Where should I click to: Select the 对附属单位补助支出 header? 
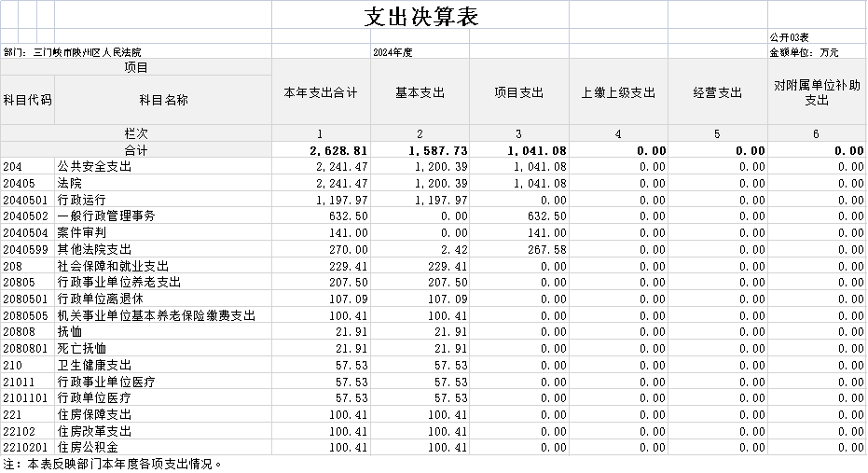[817, 92]
